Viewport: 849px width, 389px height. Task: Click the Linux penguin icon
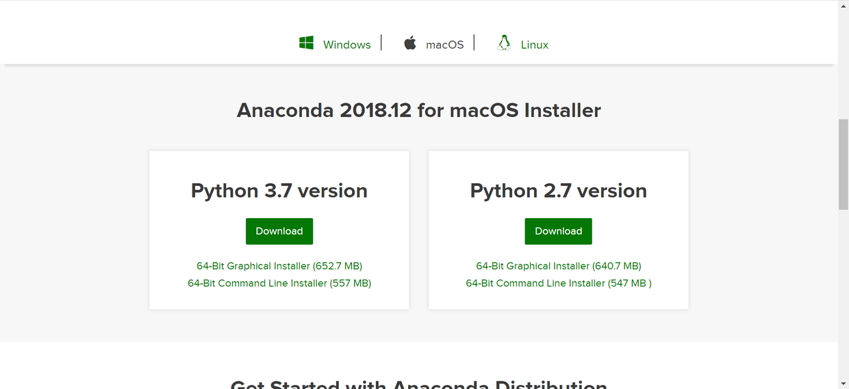[x=504, y=43]
